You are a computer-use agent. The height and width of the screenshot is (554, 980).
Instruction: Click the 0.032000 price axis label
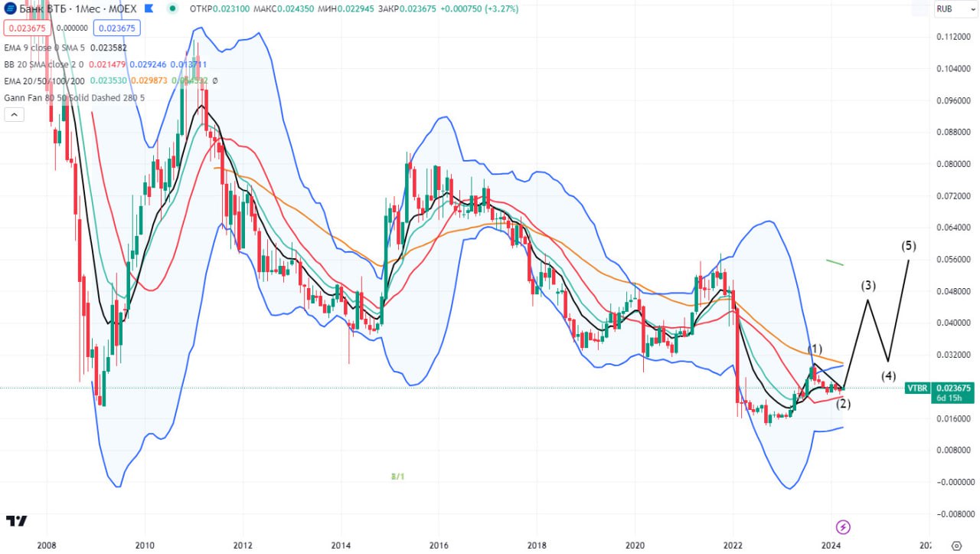955,355
